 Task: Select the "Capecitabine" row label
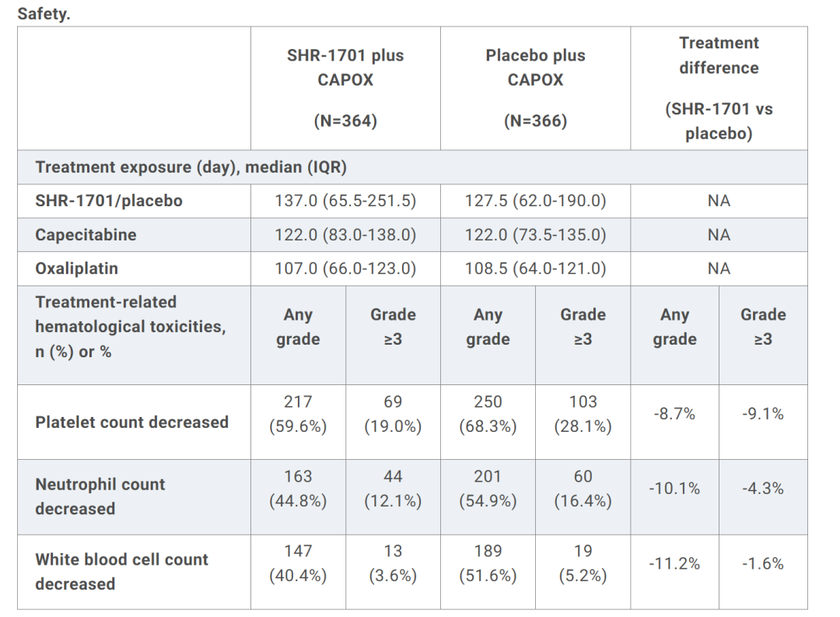(x=86, y=234)
